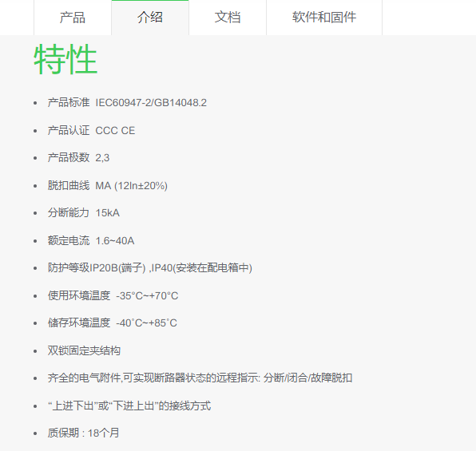Select the 脱扣曲线 MA (12In±20%) line
This screenshot has height=451, width=476.
coord(108,185)
